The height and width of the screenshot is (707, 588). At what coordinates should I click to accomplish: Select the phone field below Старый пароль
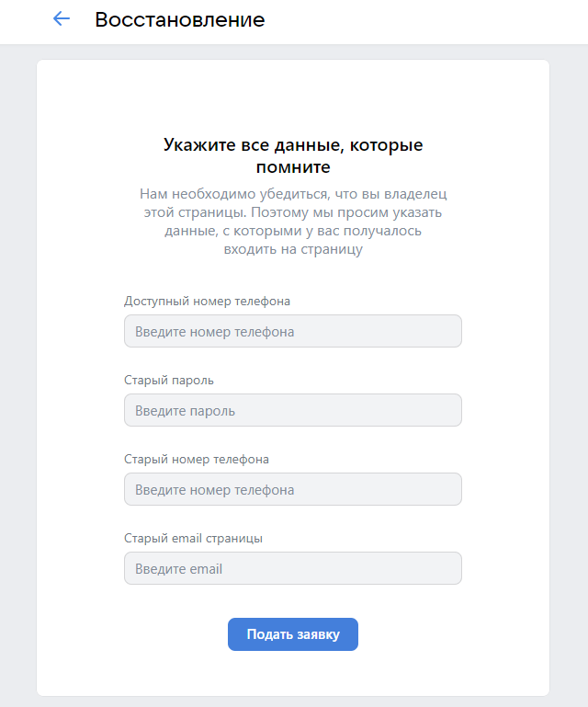(292, 489)
